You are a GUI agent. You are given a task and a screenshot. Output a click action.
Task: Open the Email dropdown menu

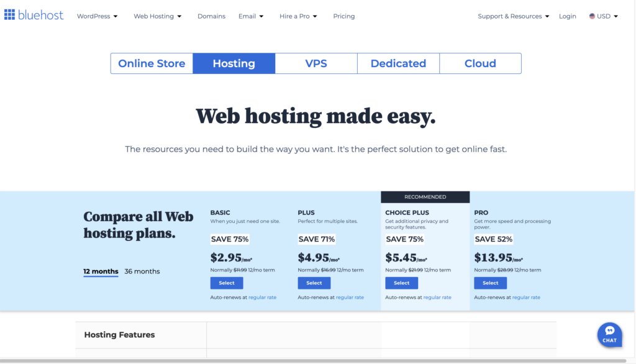point(251,16)
